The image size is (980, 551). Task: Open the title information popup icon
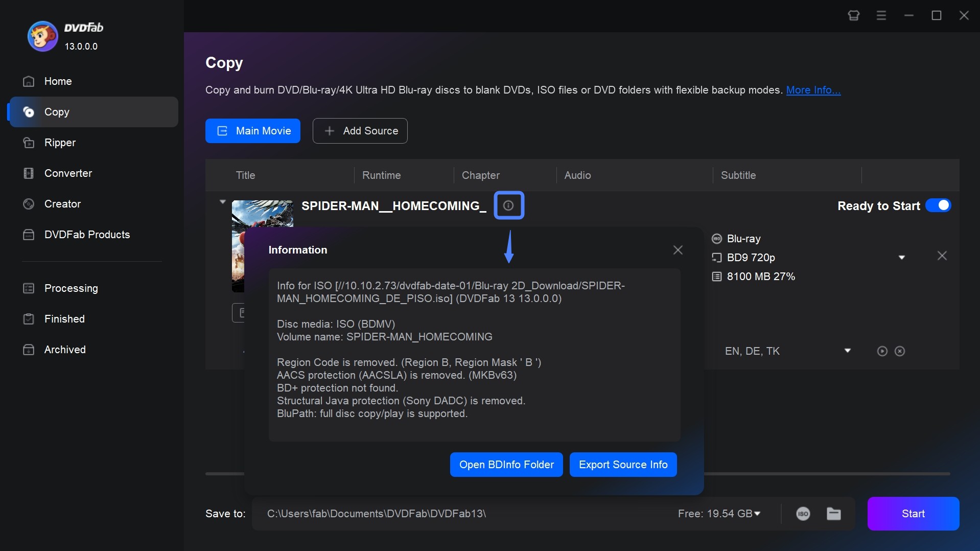coord(509,205)
